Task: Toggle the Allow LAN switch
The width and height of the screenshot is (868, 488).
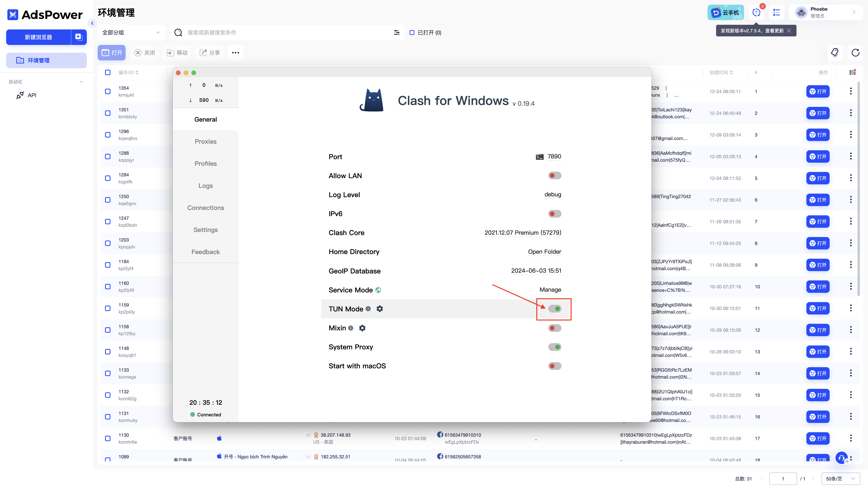Action: tap(555, 175)
